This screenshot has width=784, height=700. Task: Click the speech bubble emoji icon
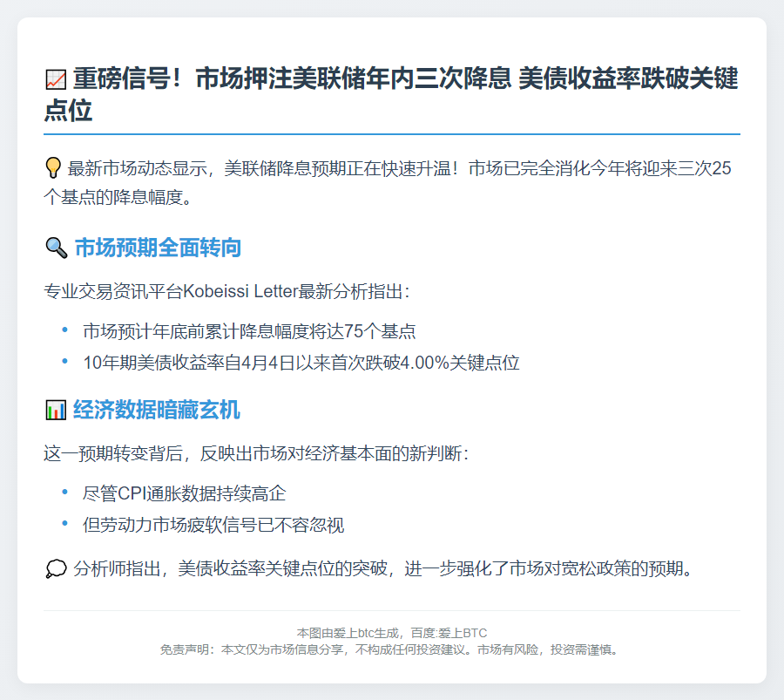point(56,569)
